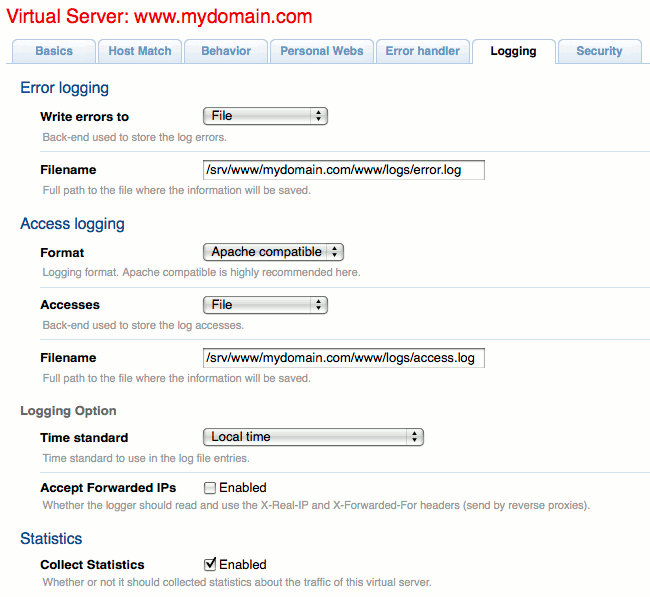Enable the Accept Forwarded IPs checkbox
650x597 pixels.
tap(210, 488)
